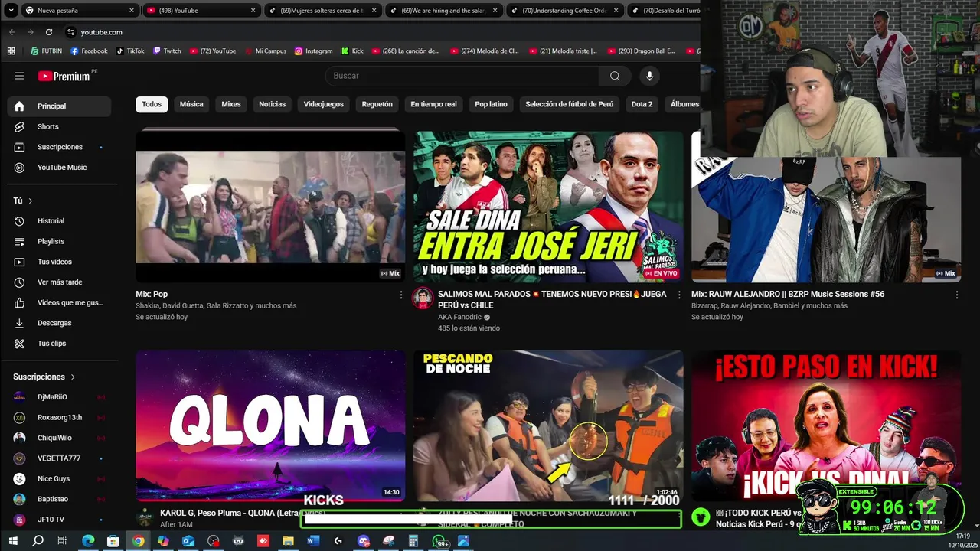Screen dimensions: 980x551
Task: Open the FUTBIN bookmark
Action: 47,51
